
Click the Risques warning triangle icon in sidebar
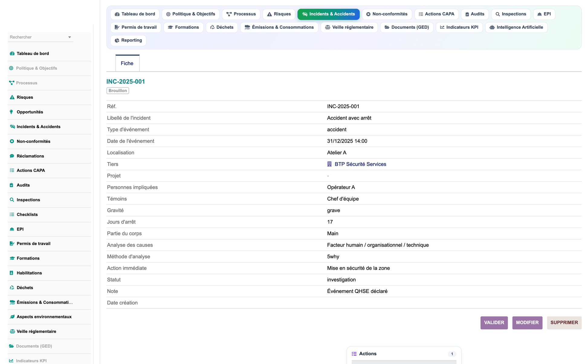(x=12, y=97)
